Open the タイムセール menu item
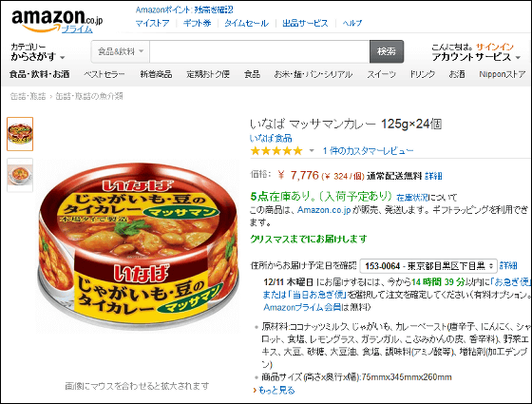 [x=247, y=23]
